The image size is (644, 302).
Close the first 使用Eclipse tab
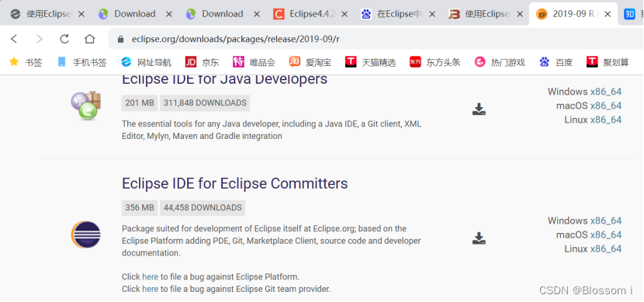tap(81, 14)
